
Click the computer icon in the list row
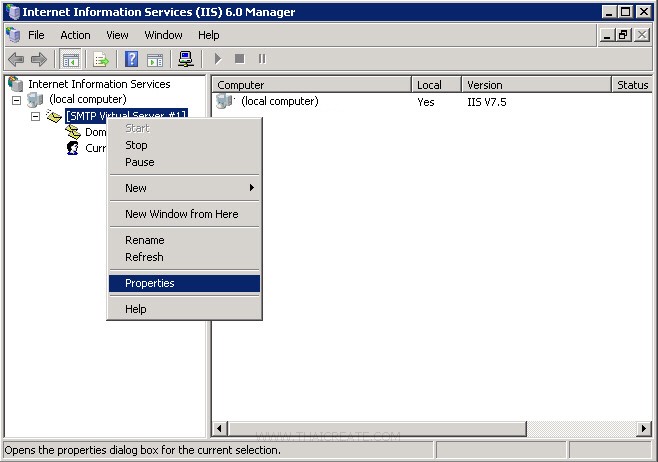click(x=225, y=101)
